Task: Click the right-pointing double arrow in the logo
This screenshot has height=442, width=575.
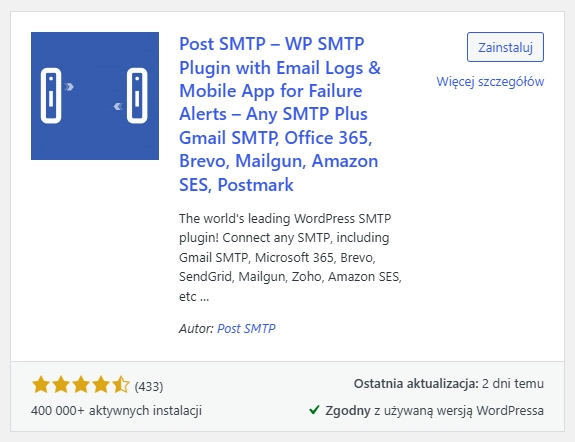Action: tap(69, 87)
